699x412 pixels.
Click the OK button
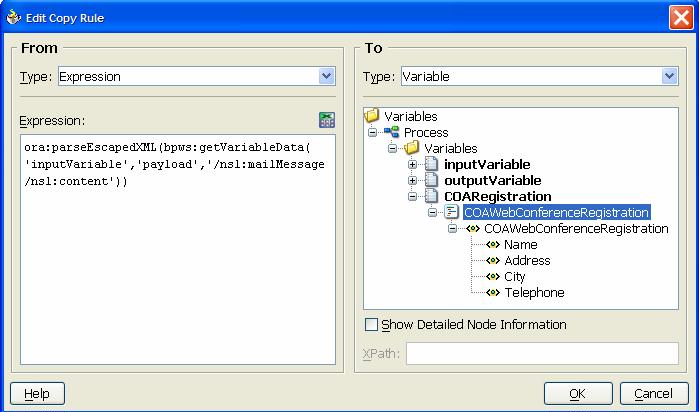pyautogui.click(x=577, y=393)
